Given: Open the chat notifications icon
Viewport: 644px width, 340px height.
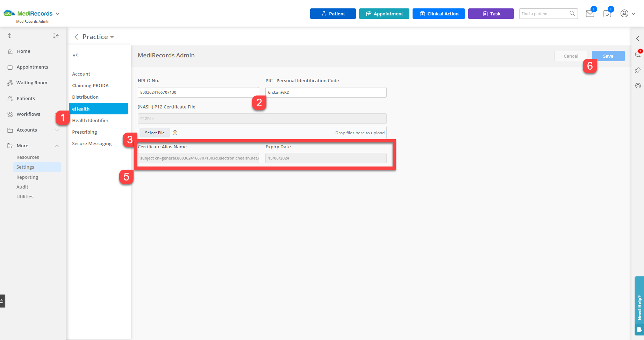Looking at the screenshot, I should [x=638, y=54].
